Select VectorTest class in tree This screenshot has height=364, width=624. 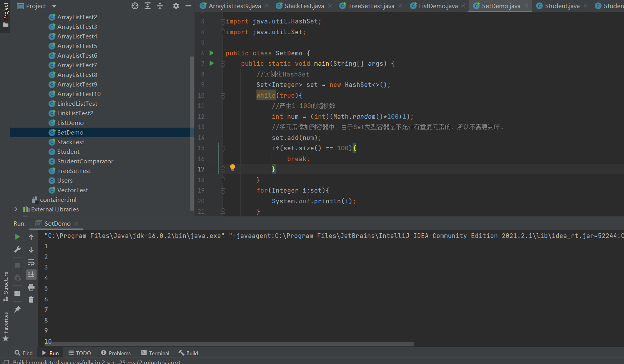pos(72,190)
